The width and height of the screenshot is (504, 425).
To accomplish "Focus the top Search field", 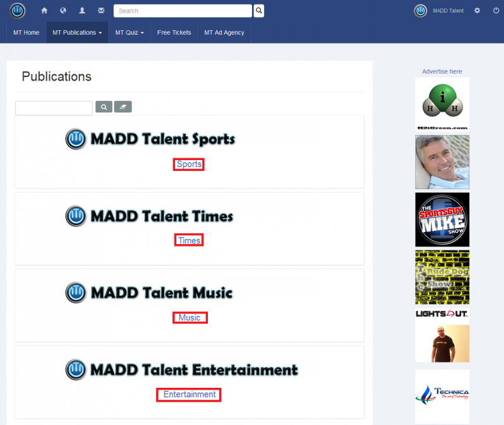I will [183, 11].
